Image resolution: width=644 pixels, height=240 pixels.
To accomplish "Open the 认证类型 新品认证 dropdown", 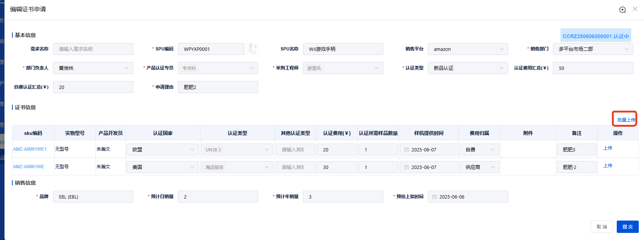I will pos(468,68).
